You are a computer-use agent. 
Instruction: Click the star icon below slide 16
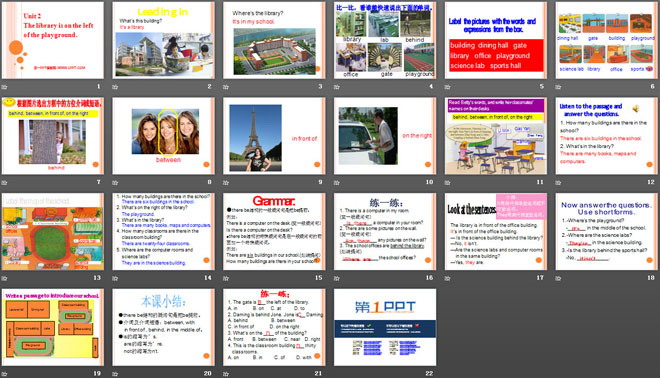point(337,278)
